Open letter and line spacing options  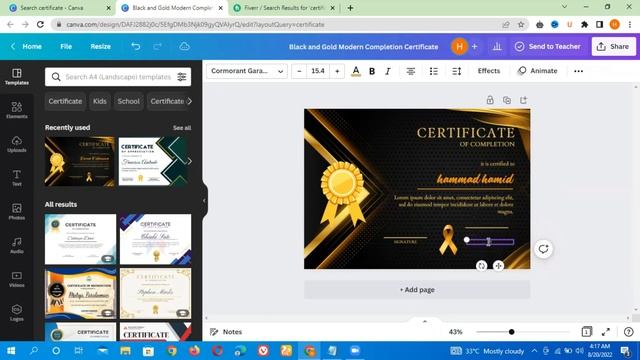point(457,71)
